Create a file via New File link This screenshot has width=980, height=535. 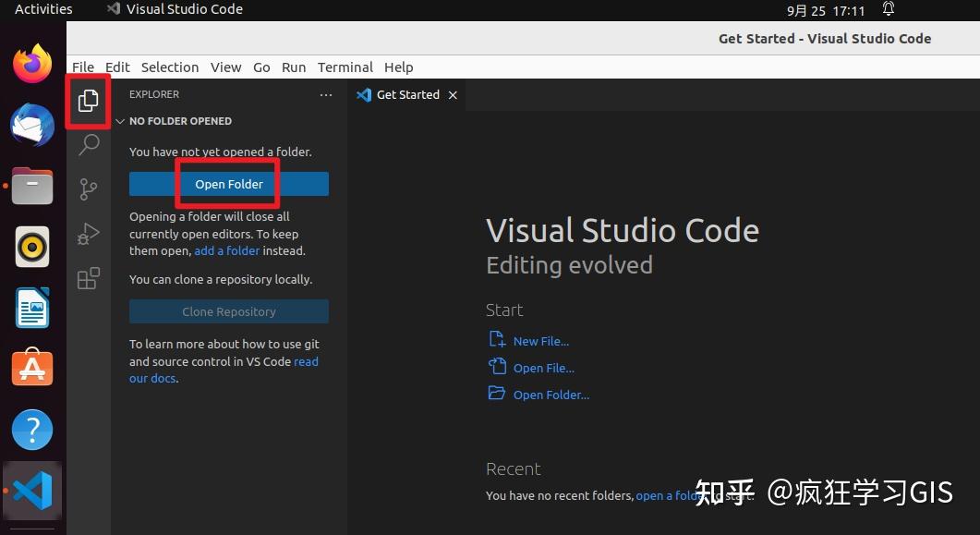[541, 340]
